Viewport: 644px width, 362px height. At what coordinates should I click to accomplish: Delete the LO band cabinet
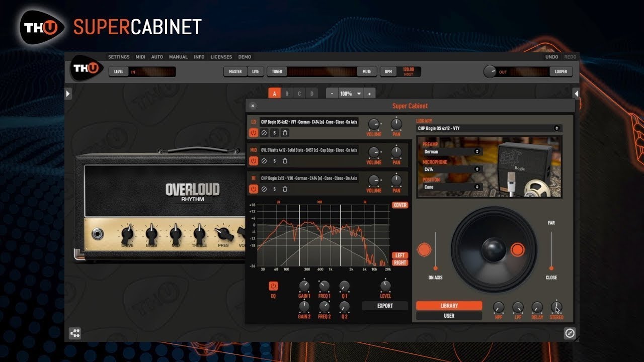tap(285, 133)
